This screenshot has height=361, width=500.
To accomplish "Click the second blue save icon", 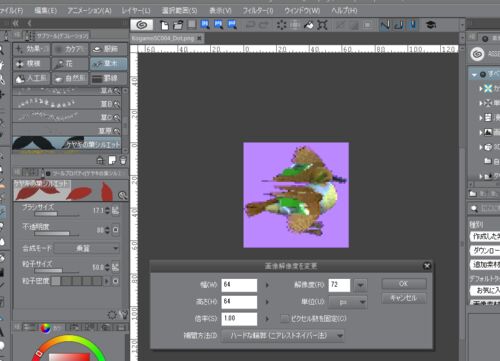I will tap(218, 25).
